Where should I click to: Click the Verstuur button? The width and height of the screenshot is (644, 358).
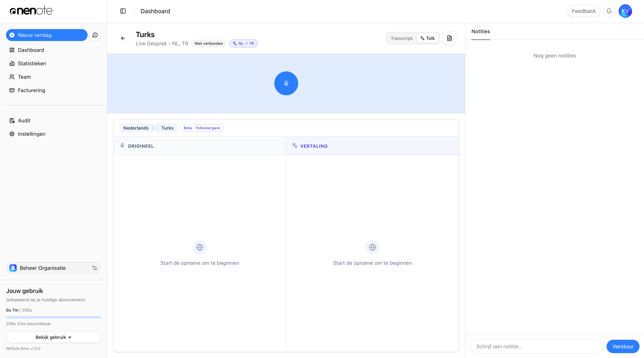click(623, 346)
